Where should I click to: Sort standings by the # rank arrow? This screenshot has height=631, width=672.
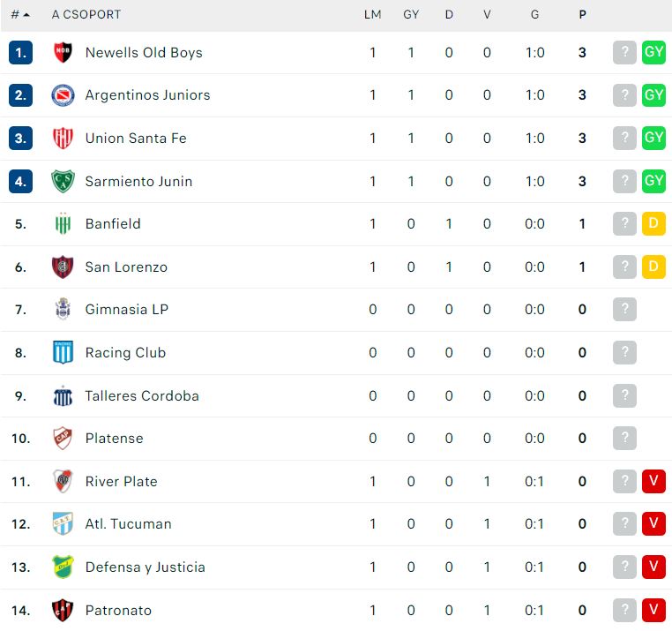[20, 15]
